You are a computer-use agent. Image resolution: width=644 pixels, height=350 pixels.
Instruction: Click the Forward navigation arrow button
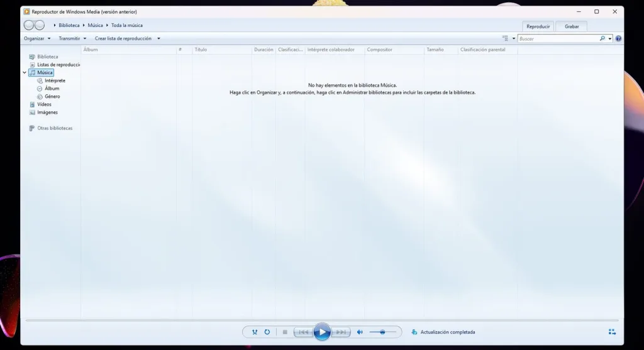pos(40,25)
